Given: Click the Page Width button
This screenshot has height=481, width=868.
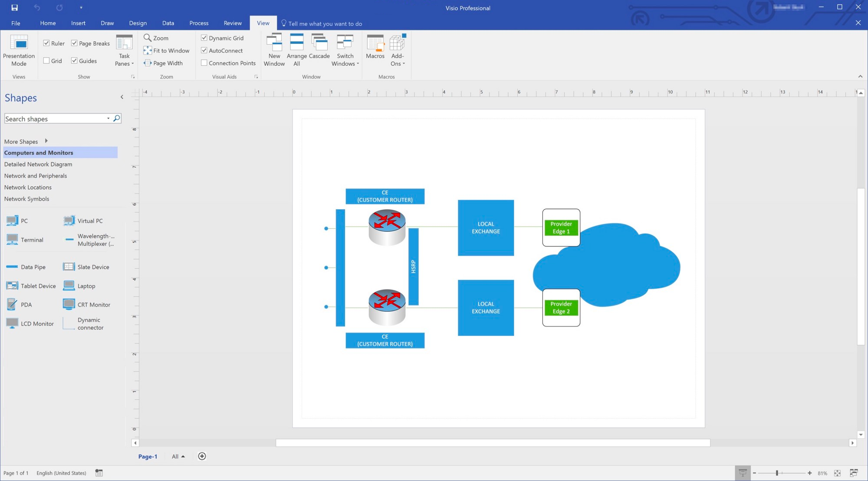Looking at the screenshot, I should coord(163,63).
